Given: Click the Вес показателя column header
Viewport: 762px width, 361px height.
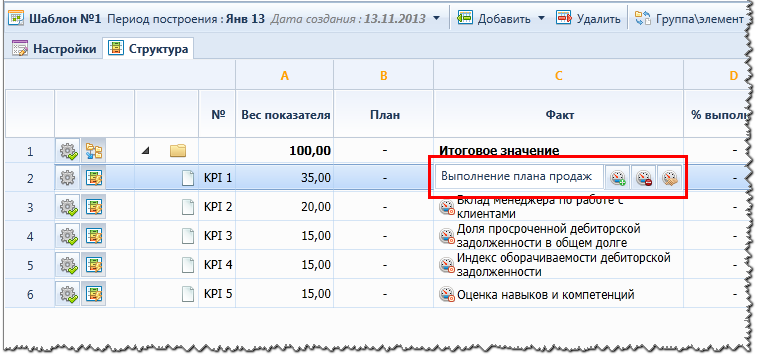Looking at the screenshot, I should pyautogui.click(x=286, y=115).
